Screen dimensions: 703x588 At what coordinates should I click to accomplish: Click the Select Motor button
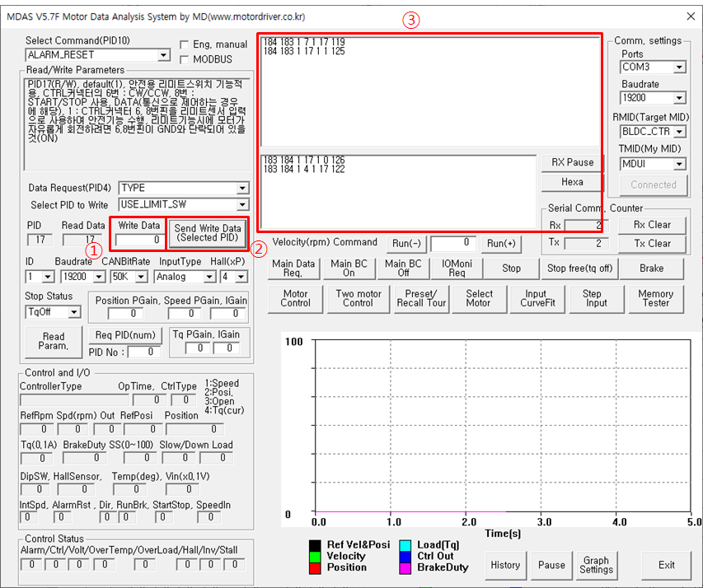point(479,298)
